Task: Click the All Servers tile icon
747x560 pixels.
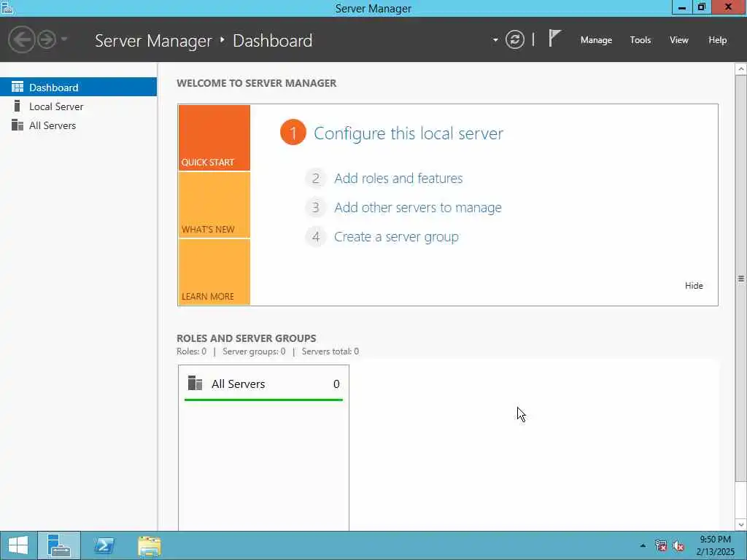Action: 195,383
